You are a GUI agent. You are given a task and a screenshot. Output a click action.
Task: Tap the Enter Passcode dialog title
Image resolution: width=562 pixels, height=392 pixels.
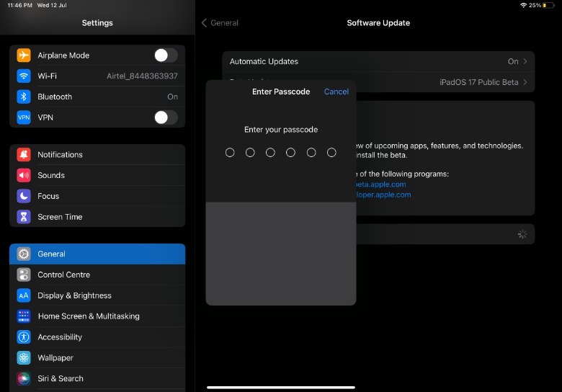tap(281, 92)
